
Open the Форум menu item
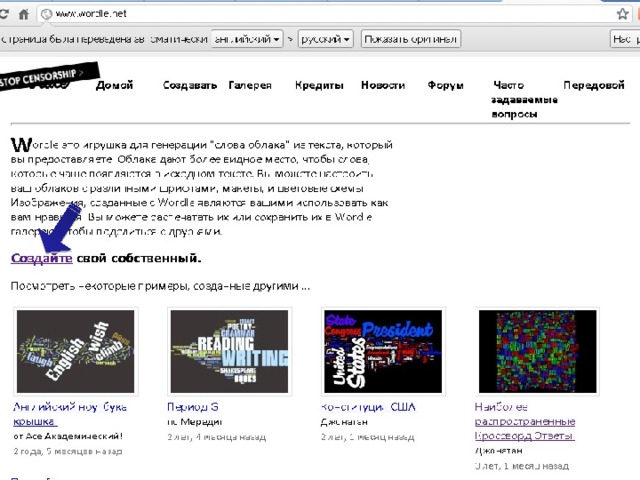(445, 85)
